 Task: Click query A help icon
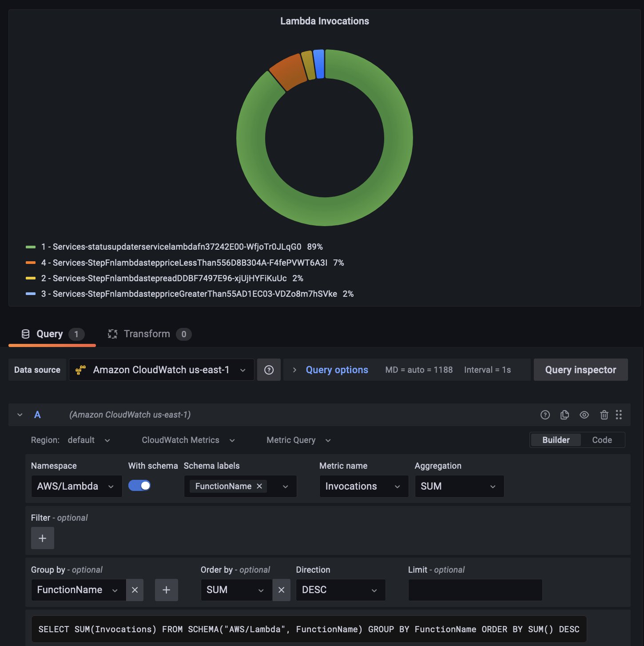coord(545,415)
